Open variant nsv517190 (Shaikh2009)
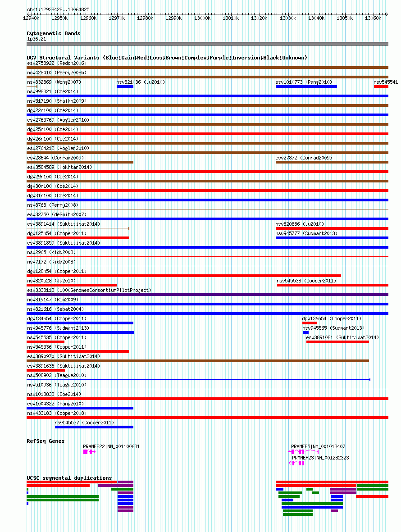This screenshot has height=532, width=401. point(57,101)
